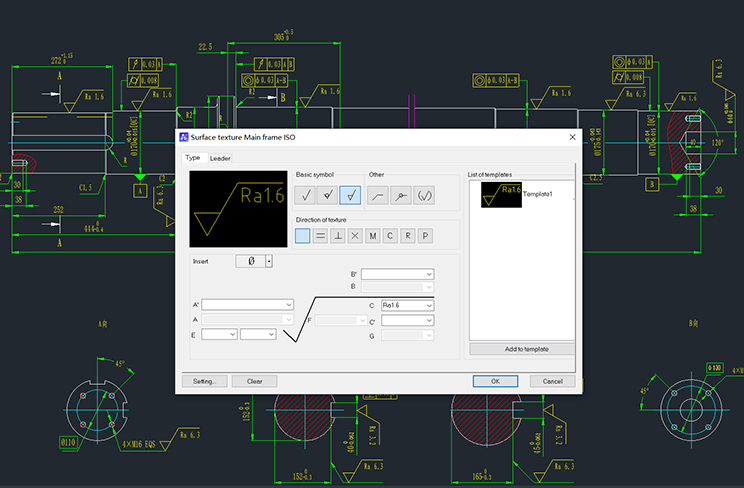
Task: Toggle the 'M' multi-directional texture button
Action: tap(372, 236)
